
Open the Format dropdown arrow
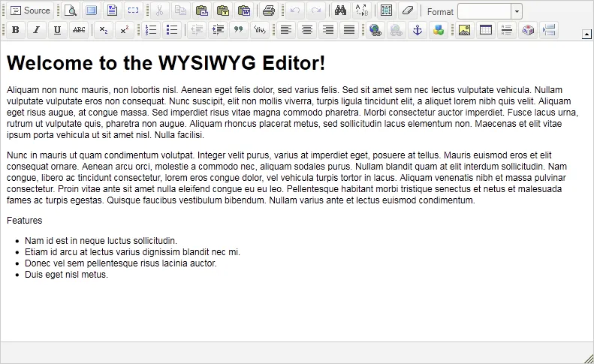coord(517,11)
